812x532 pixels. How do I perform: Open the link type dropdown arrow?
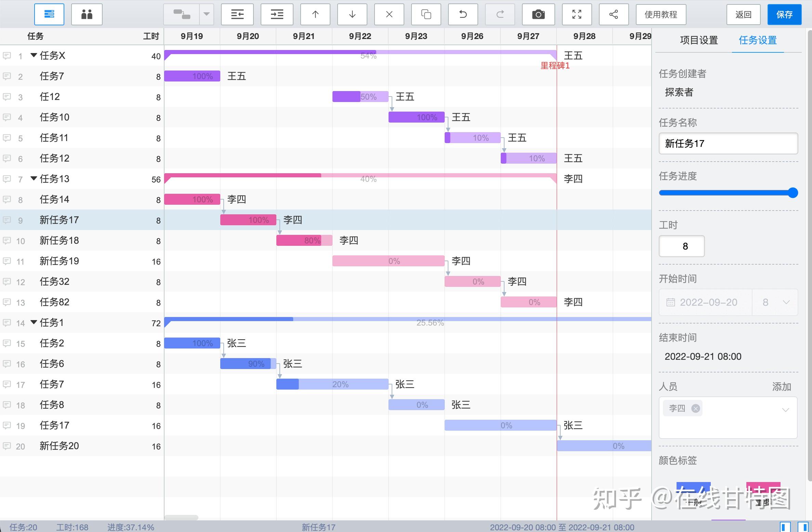point(207,14)
